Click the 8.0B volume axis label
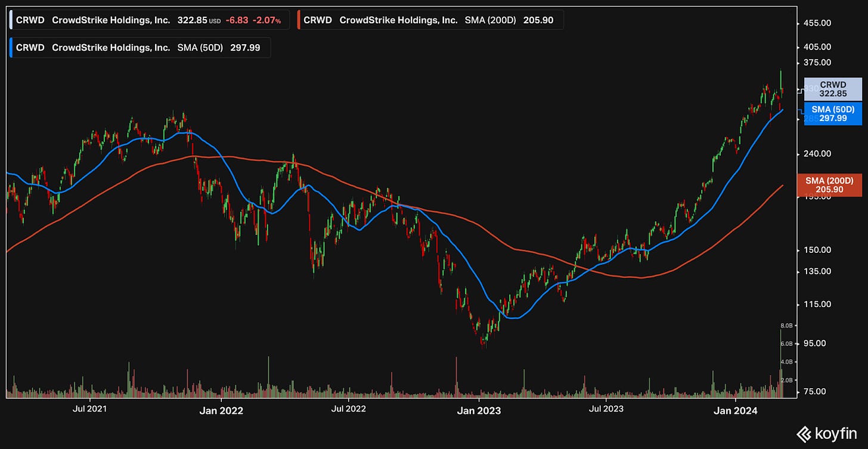The image size is (868, 449). pyautogui.click(x=786, y=326)
